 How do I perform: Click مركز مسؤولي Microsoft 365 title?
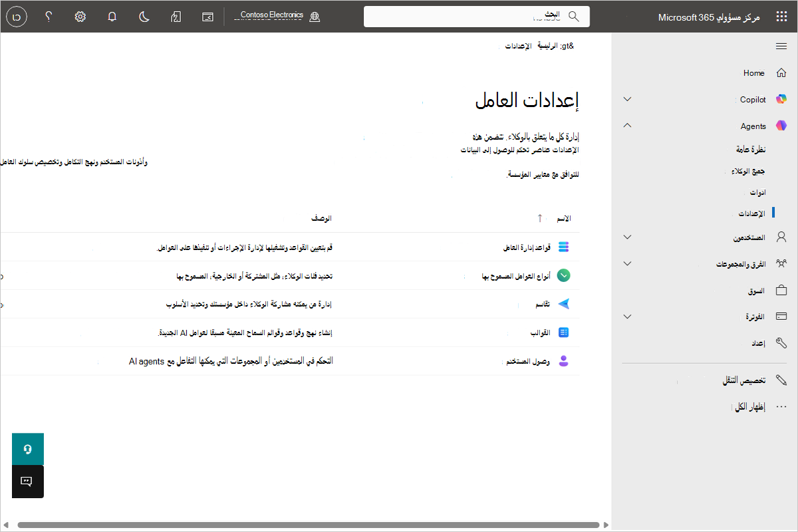tap(710, 17)
